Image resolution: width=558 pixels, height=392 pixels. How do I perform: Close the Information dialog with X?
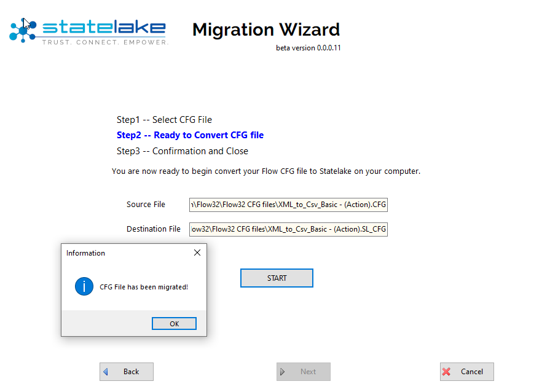[197, 253]
